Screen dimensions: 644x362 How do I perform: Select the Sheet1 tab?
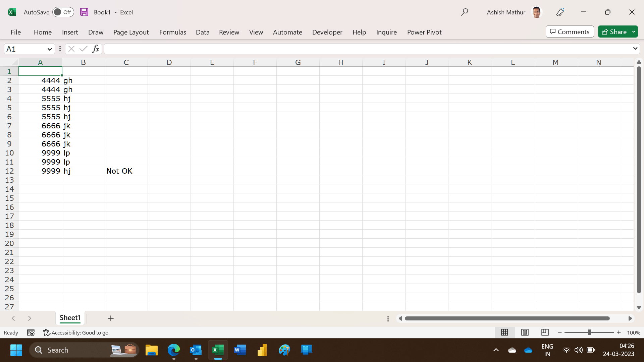pyautogui.click(x=70, y=318)
